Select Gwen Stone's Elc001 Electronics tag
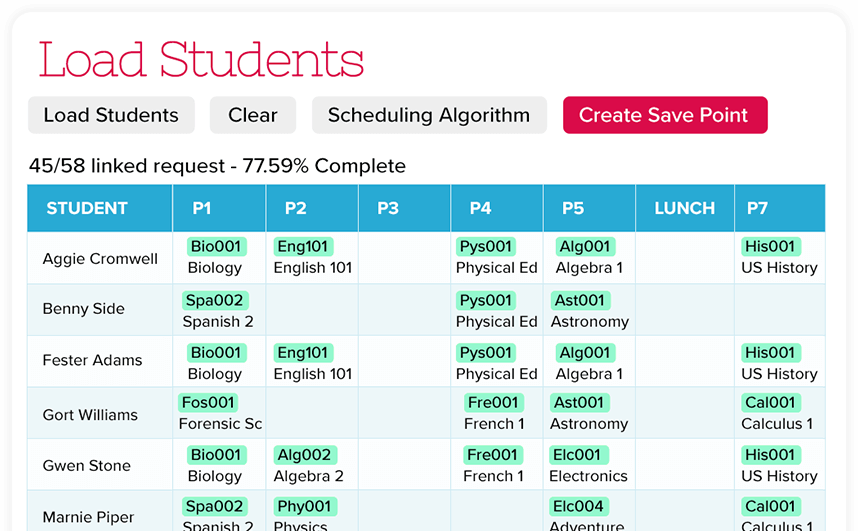 tap(577, 455)
